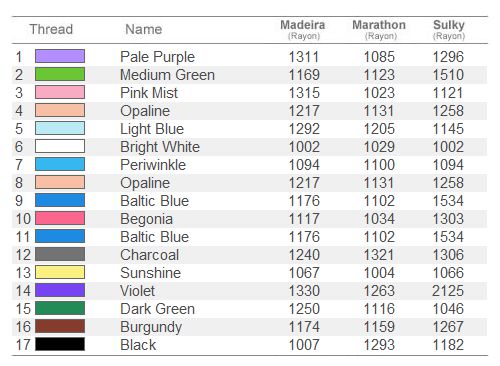Click the Sunshine yellow swatch
Viewport: 500px width, 366px height.
click(x=60, y=272)
